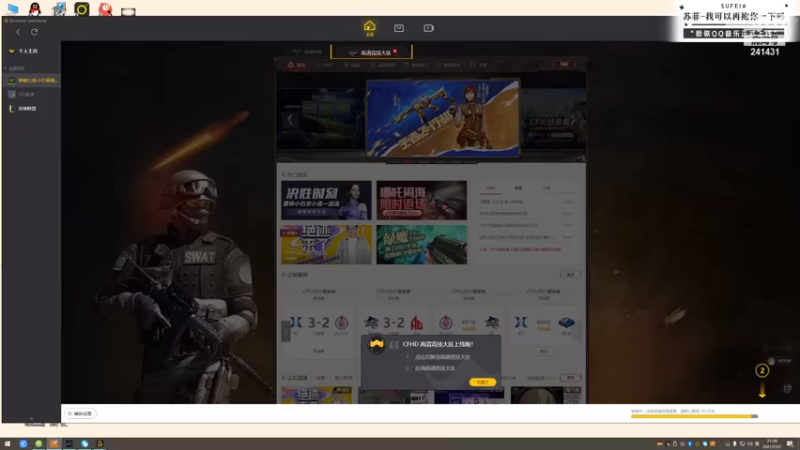The width and height of the screenshot is (800, 450).
Task: Select the first news list tab
Action: coord(490,188)
